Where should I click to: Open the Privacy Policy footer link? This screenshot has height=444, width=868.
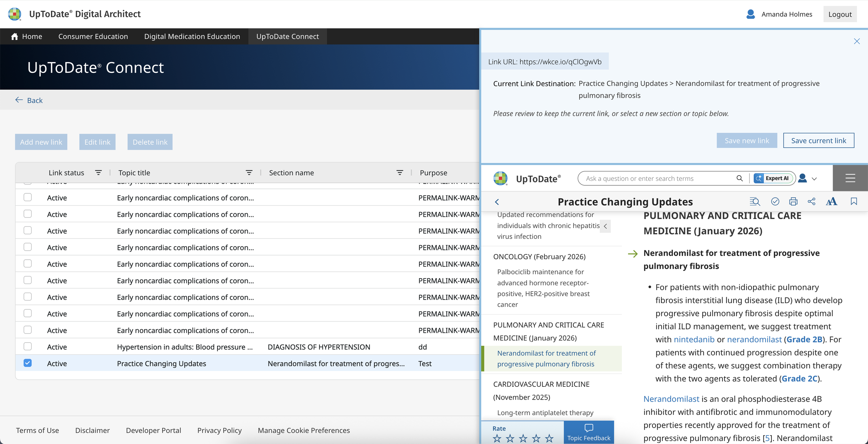click(219, 430)
